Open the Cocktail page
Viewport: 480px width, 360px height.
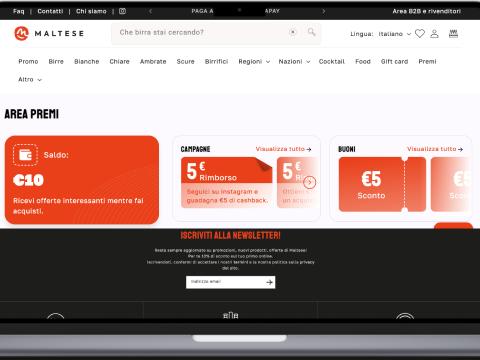pos(332,62)
